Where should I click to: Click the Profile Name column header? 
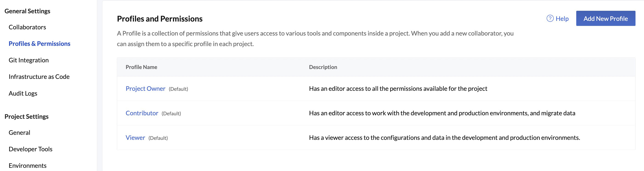[x=141, y=67]
